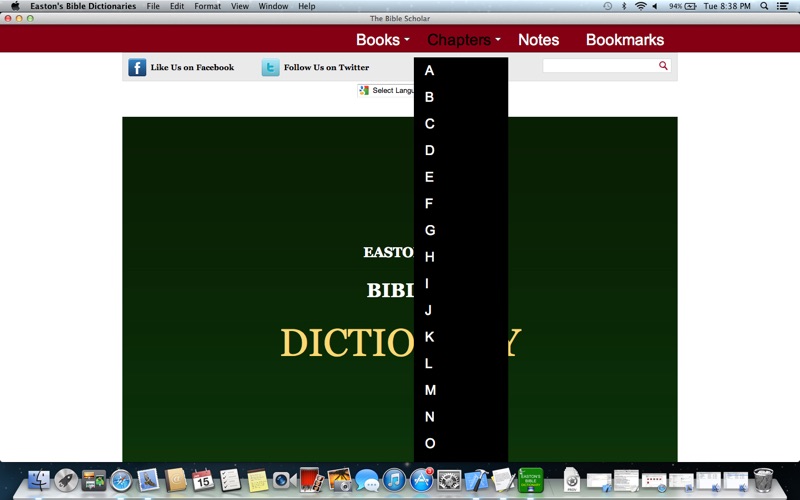Screen dimensions: 800x500
Task: Click Like Us on Facebook link
Action: tap(192, 67)
